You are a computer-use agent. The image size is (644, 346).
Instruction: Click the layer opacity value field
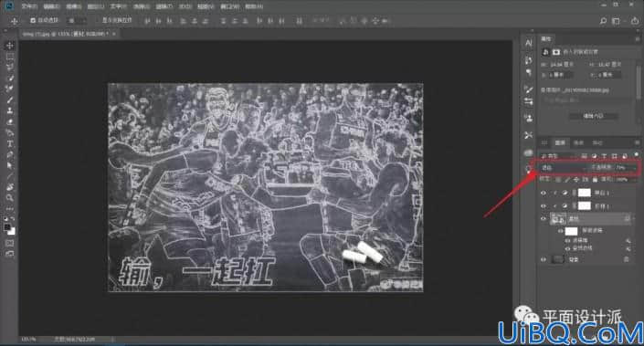point(621,167)
